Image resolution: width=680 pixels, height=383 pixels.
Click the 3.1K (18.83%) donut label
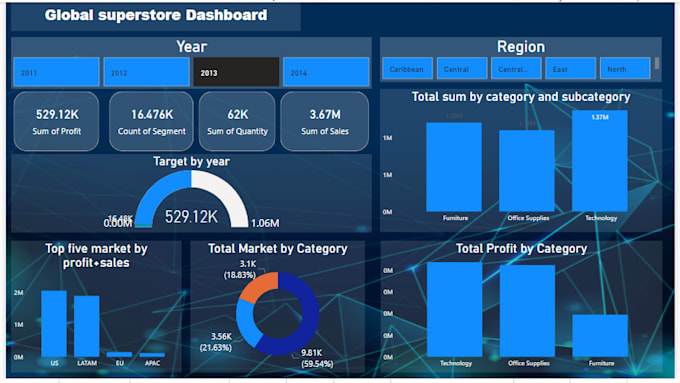pyautogui.click(x=239, y=269)
